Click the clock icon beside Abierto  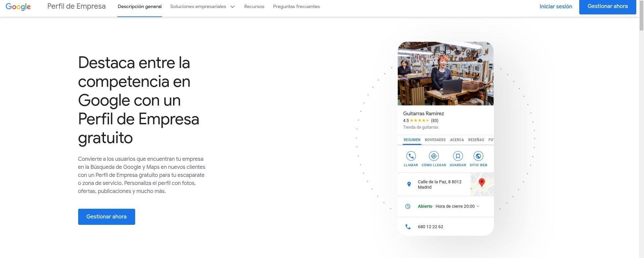pyautogui.click(x=408, y=206)
